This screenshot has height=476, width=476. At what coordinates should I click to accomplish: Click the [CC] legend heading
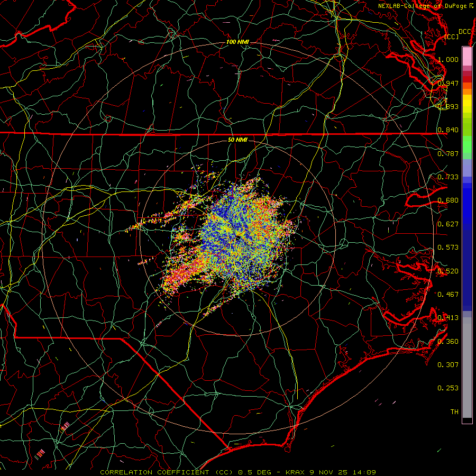[x=452, y=36]
